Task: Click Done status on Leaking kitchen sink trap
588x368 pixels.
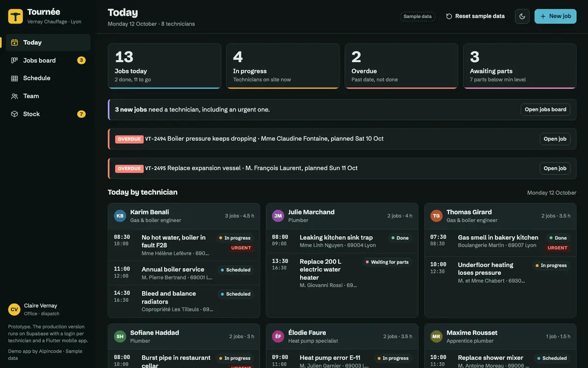Action: (400, 238)
